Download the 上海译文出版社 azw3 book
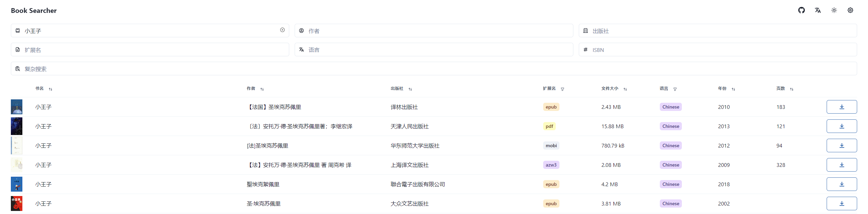The height and width of the screenshot is (214, 868). [842, 165]
